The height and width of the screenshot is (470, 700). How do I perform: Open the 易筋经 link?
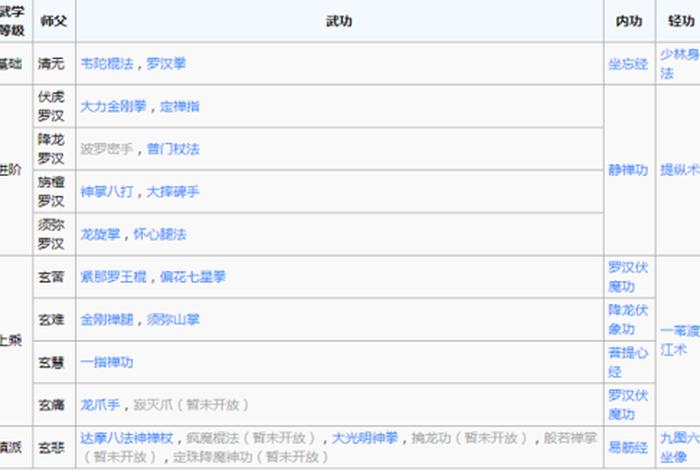(628, 447)
